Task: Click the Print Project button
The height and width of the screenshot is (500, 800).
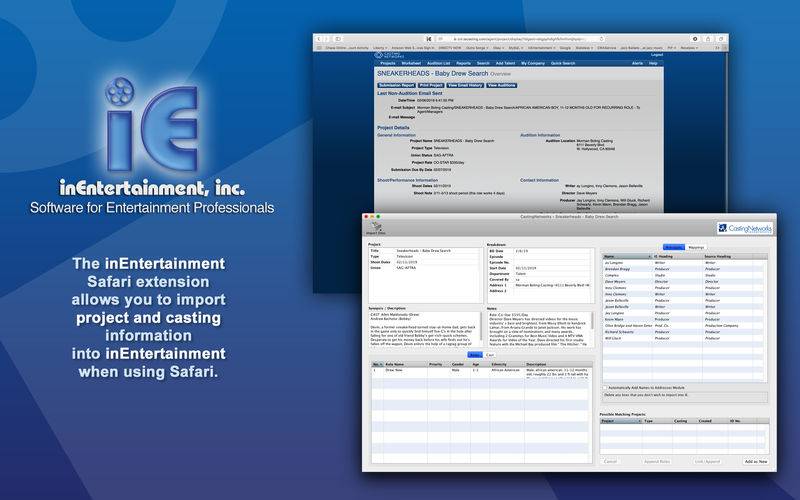Action: pyautogui.click(x=431, y=85)
